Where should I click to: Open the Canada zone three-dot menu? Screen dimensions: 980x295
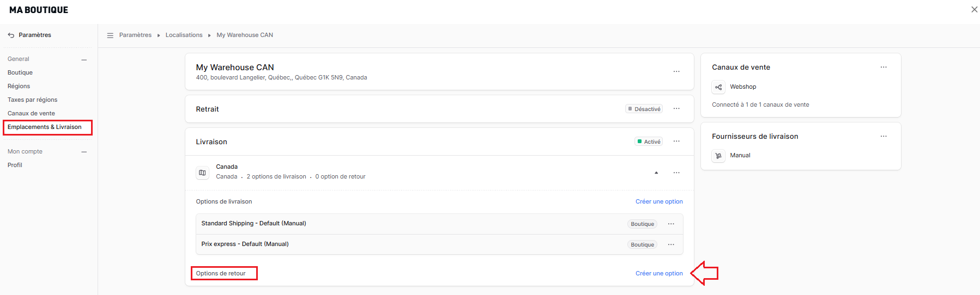[x=676, y=173]
